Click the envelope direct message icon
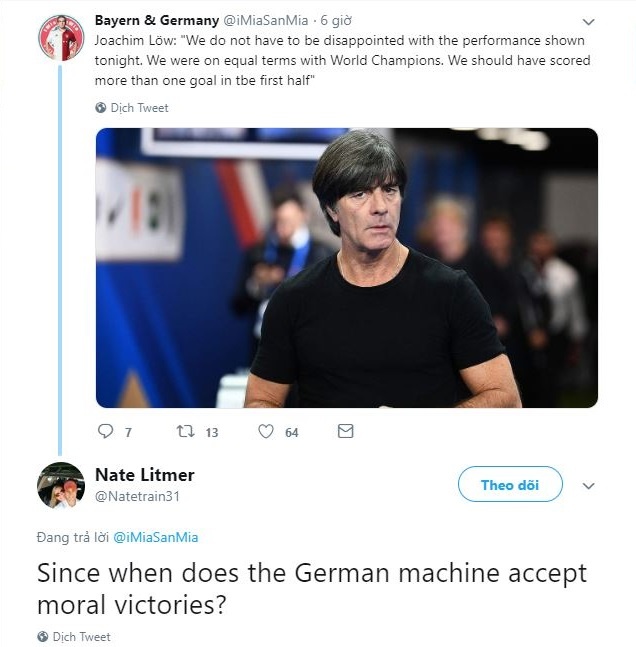Screen dimensions: 636x647 pos(345,432)
